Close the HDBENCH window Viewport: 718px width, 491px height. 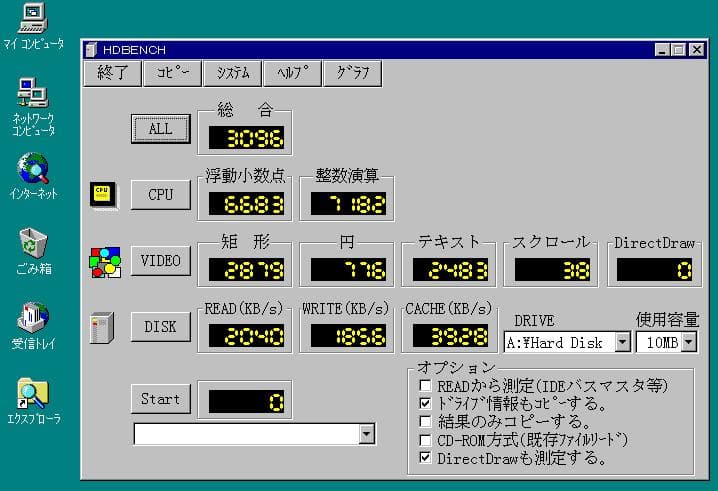[696, 49]
